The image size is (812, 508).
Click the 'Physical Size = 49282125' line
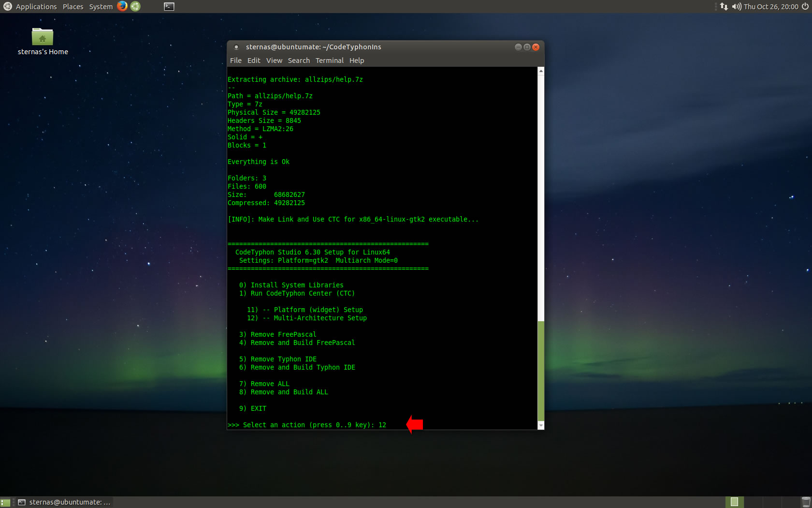pos(274,113)
